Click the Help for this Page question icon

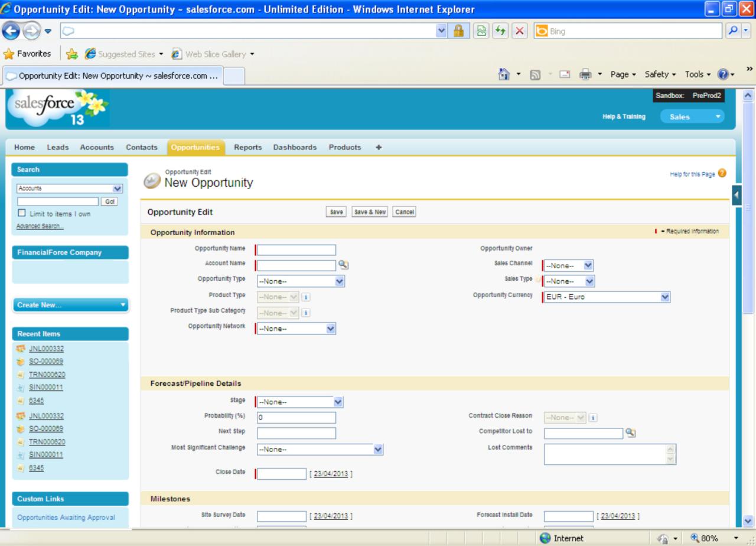(x=722, y=174)
